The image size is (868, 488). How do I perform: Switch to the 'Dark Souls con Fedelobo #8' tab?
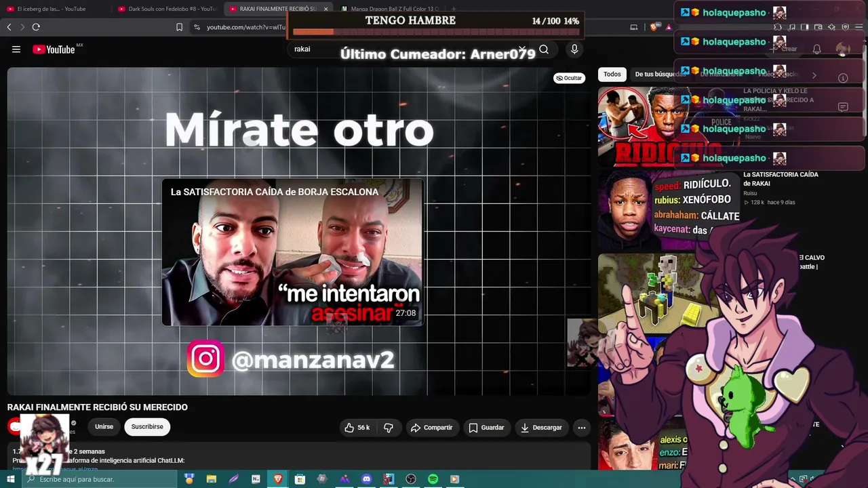coord(166,9)
